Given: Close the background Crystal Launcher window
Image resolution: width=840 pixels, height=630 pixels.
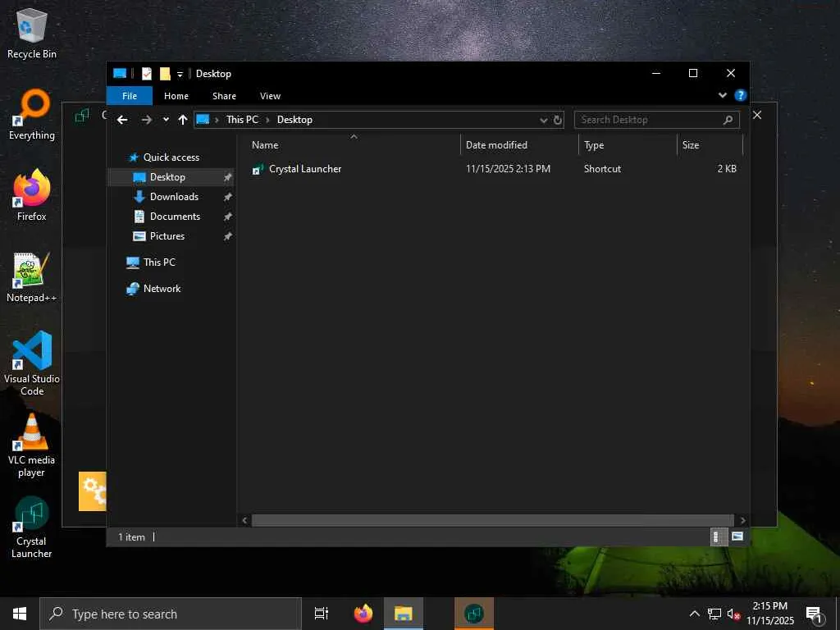Looking at the screenshot, I should pos(757,115).
